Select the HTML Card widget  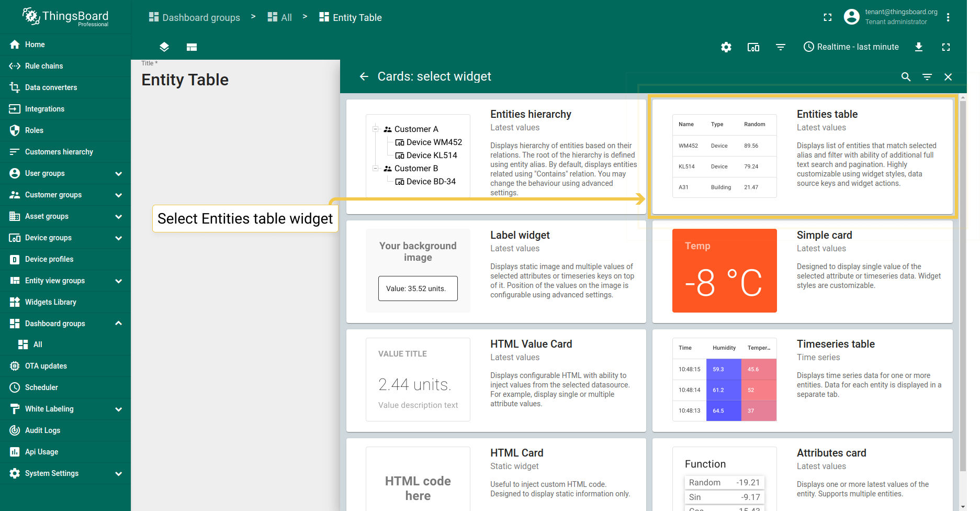(496, 474)
